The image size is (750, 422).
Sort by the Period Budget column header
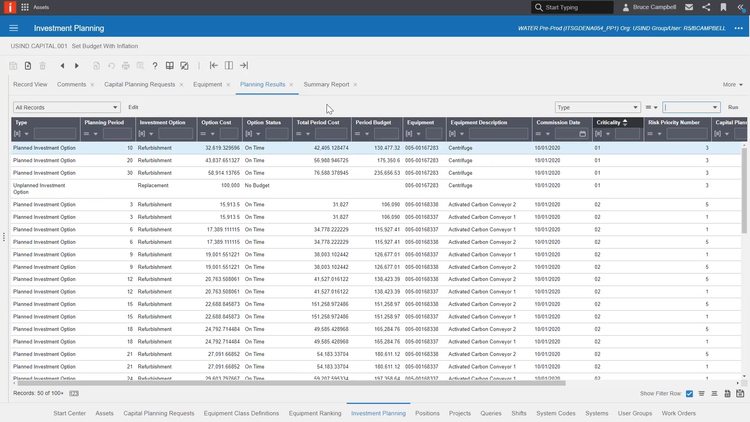click(373, 122)
